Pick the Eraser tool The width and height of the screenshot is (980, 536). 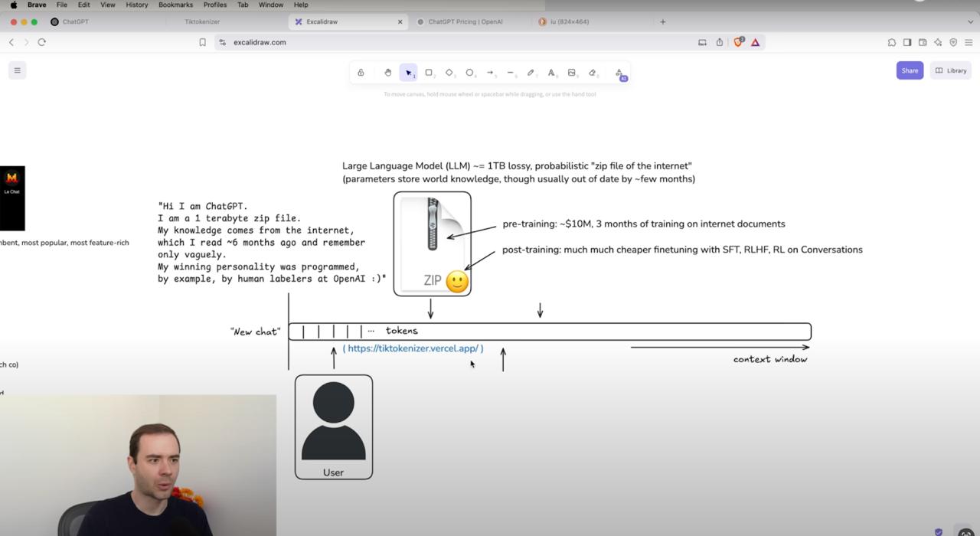[593, 72]
